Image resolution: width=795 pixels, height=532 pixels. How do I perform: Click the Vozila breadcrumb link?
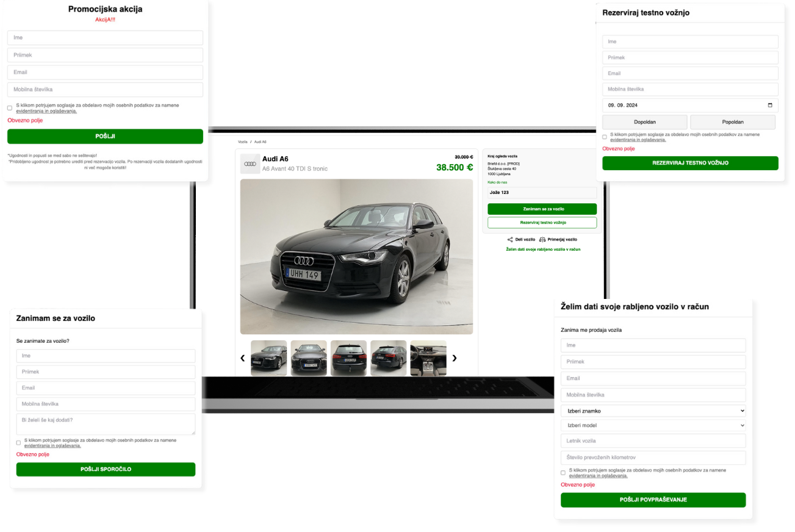(243, 142)
